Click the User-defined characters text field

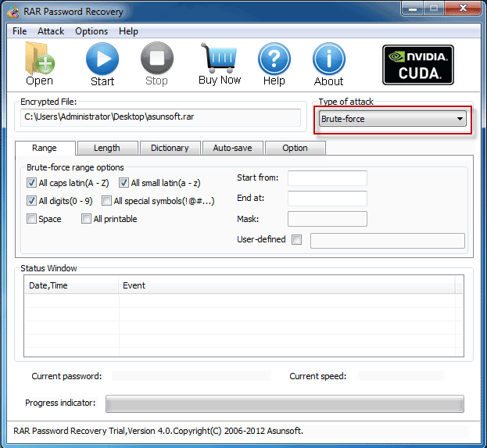pos(388,241)
